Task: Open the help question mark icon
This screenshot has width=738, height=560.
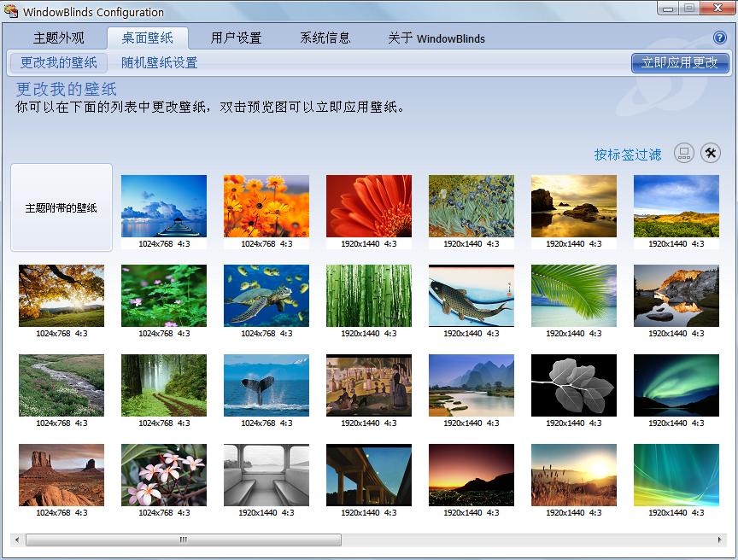Action: 719,38
